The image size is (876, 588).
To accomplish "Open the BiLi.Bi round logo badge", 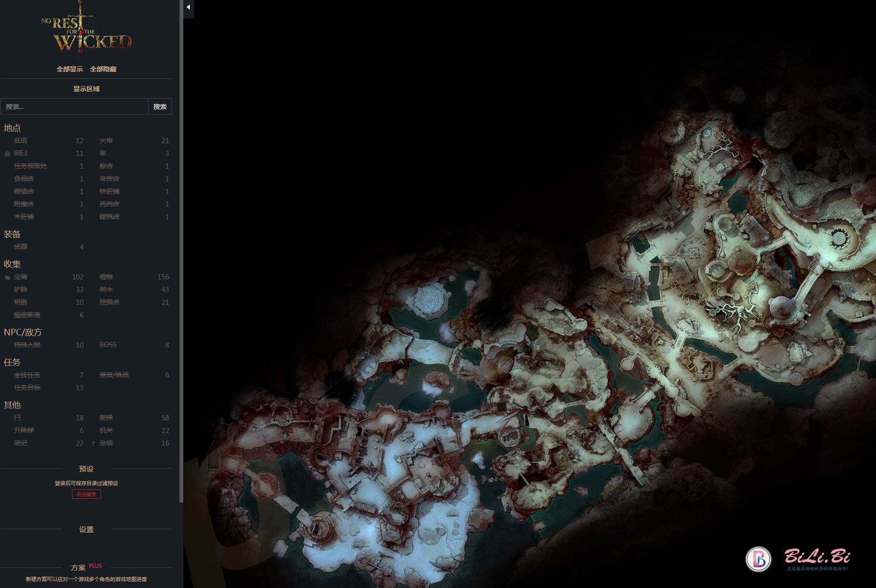I will point(758,559).
